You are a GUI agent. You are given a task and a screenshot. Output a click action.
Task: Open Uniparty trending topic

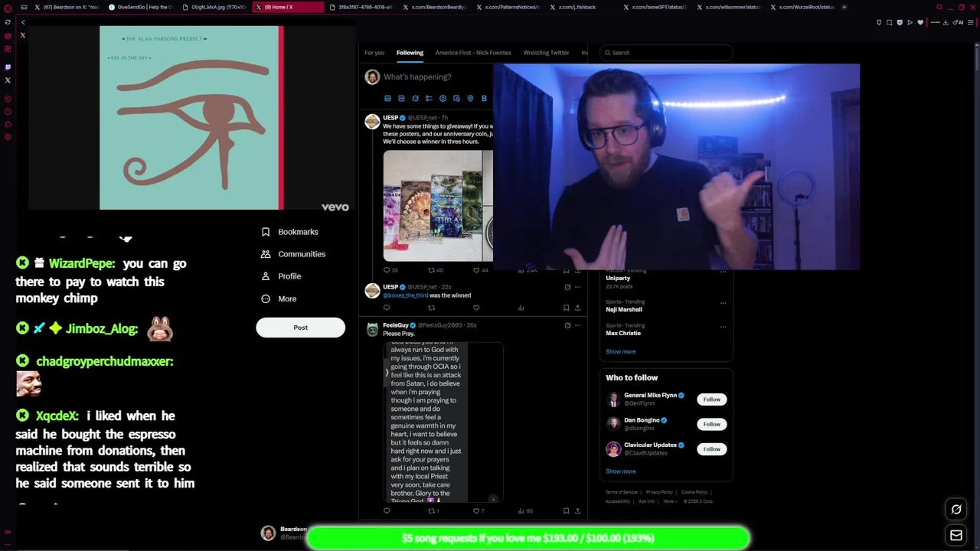[619, 279]
